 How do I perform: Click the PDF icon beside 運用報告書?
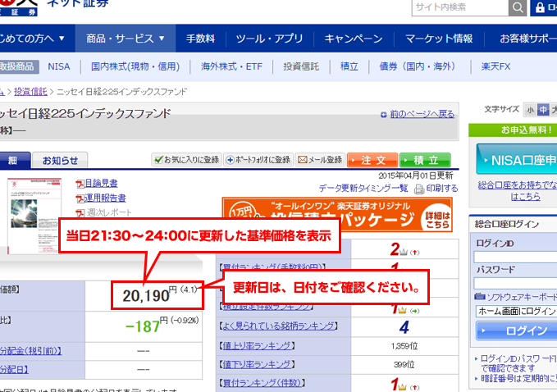80,198
